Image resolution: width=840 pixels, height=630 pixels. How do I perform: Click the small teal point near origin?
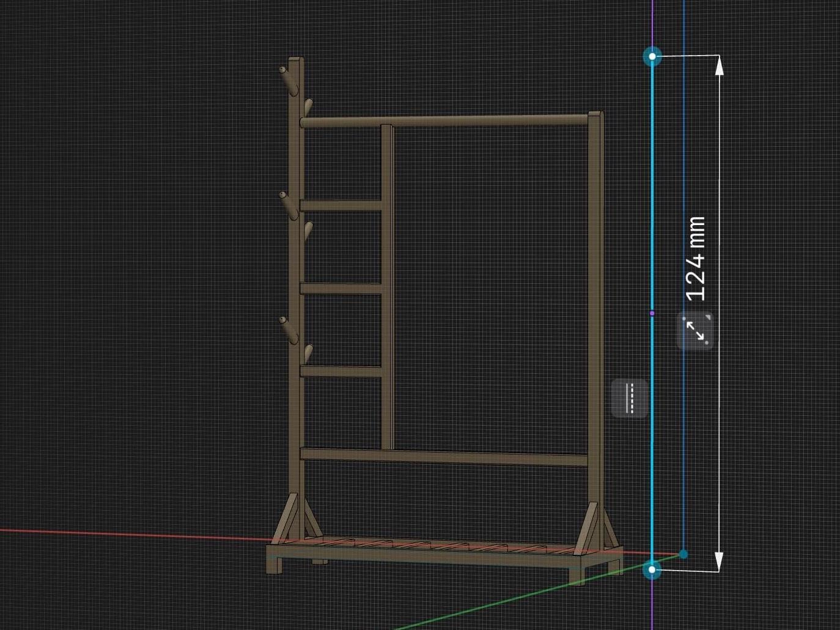(683, 554)
